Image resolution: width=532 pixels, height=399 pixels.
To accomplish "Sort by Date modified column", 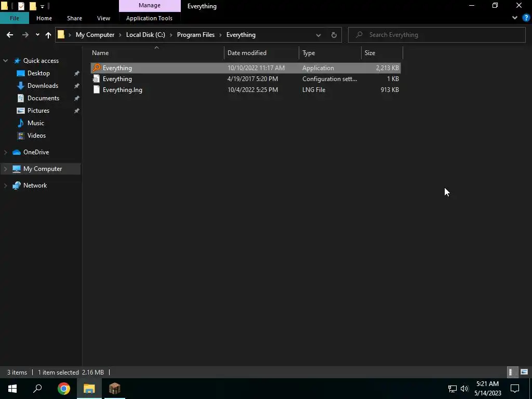I will click(x=261, y=53).
